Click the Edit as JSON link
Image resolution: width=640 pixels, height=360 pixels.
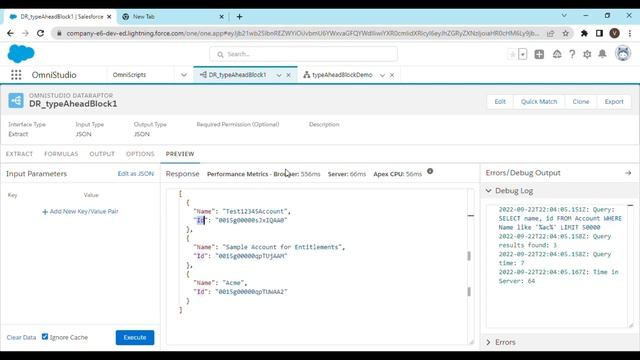(x=136, y=173)
